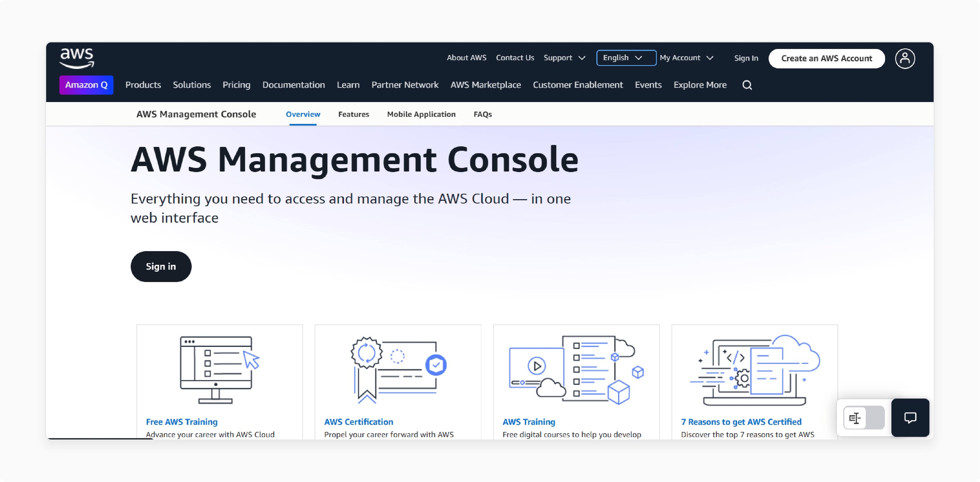
Task: Toggle the layout switch near chat button
Action: 864,418
